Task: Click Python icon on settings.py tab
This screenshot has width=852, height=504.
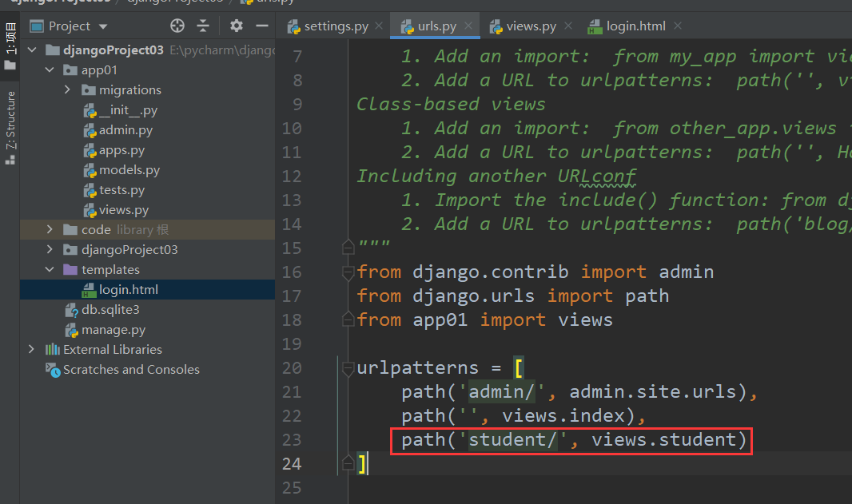Action: (293, 26)
